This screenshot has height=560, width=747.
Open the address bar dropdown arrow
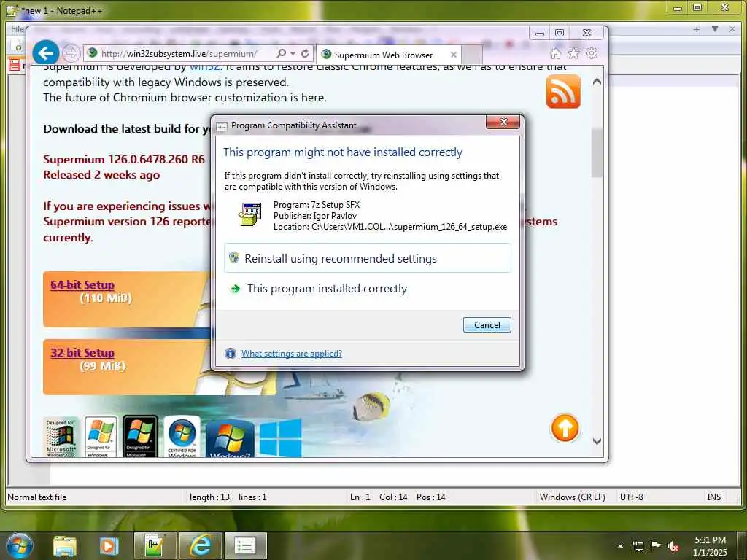pyautogui.click(x=293, y=54)
